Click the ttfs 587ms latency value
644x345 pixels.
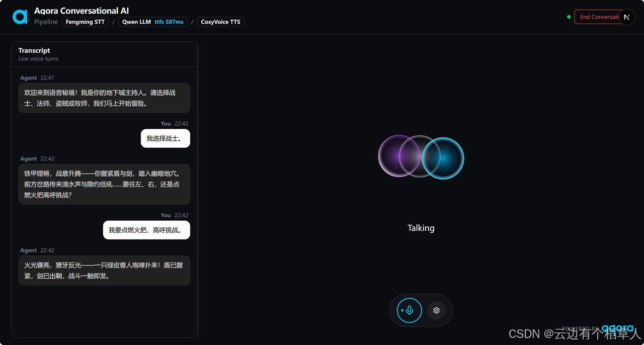(x=169, y=22)
